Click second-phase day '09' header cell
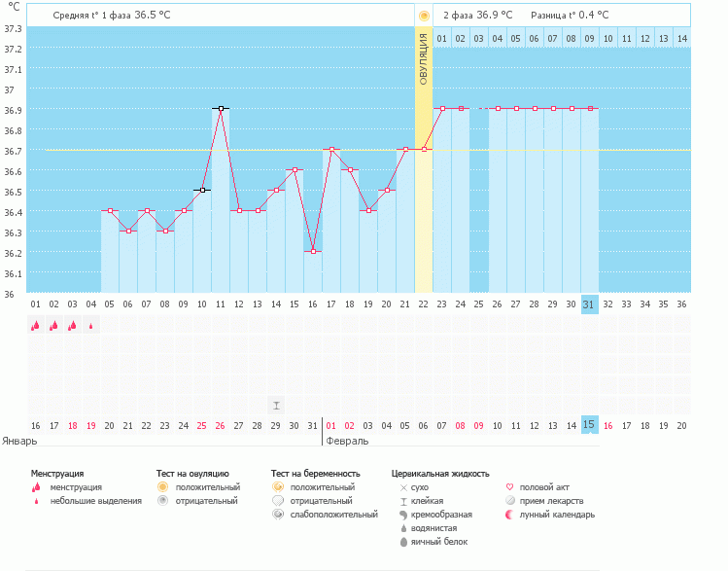Image resolution: width=728 pixels, height=571 pixels. click(590, 39)
